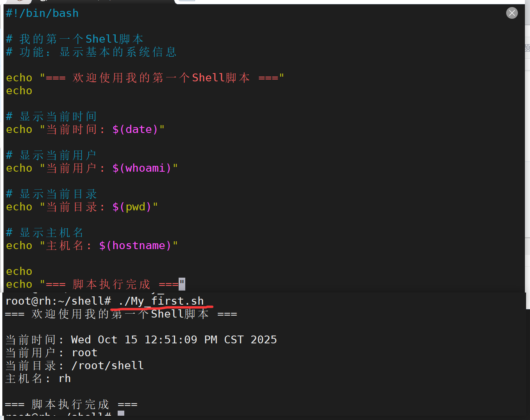This screenshot has height=420, width=530.
Task: Click the editor cursor block ending the last echo line
Action: pos(182,284)
